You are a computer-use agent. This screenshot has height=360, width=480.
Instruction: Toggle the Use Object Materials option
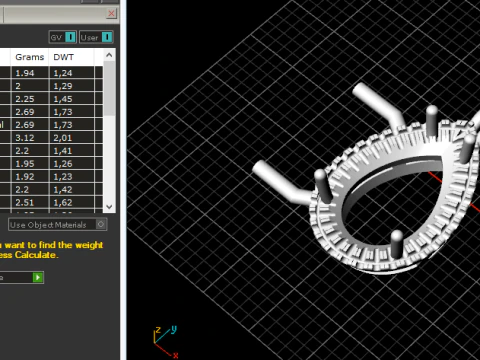tap(58, 225)
